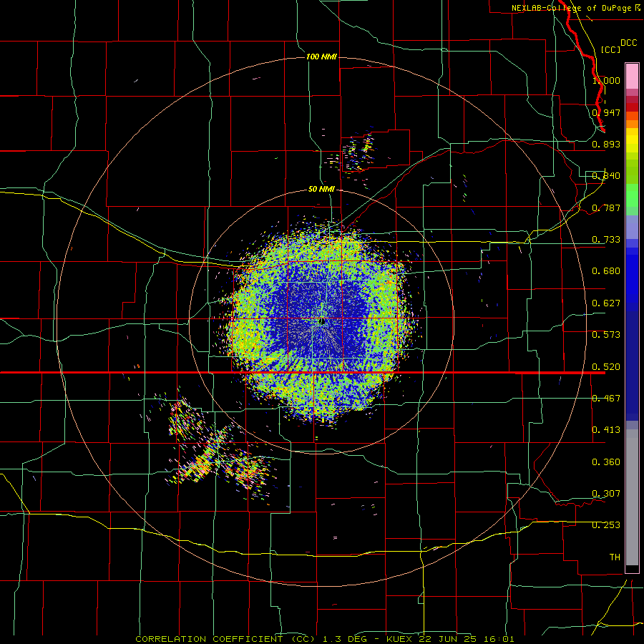
Task: Select the 0.787 legend value
Action: (x=606, y=208)
